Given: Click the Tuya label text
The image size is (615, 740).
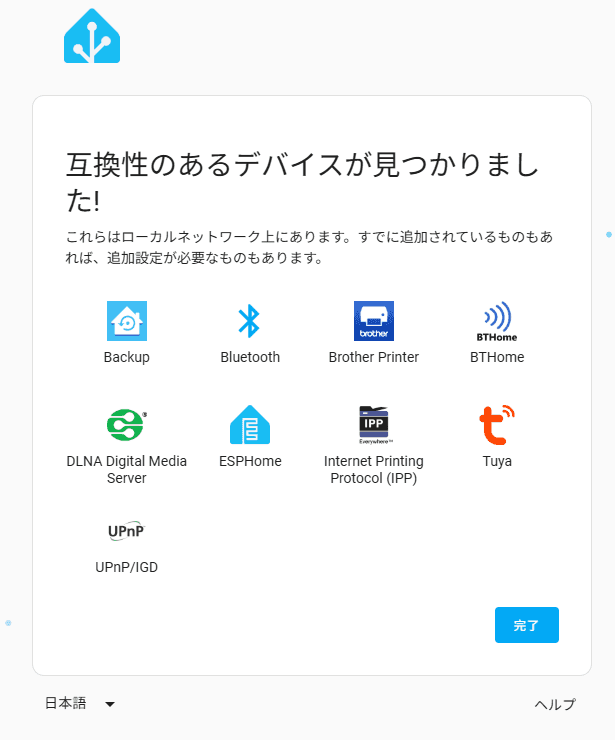Looking at the screenshot, I should 497,461.
